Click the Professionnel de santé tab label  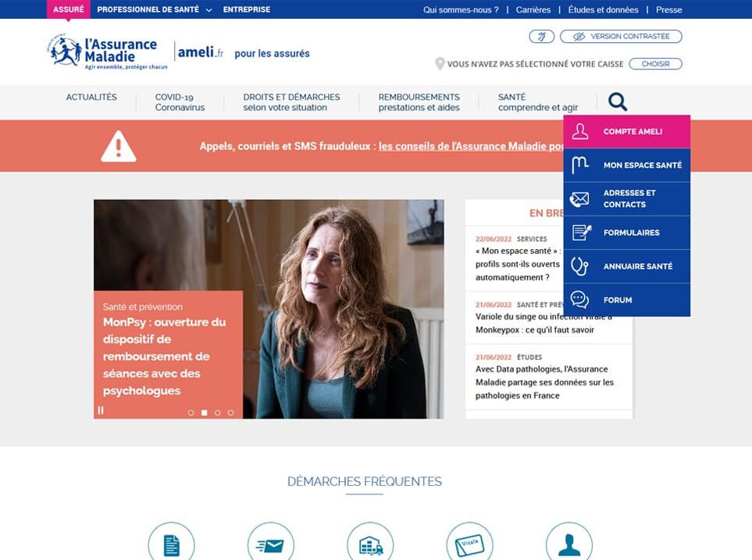(x=148, y=9)
